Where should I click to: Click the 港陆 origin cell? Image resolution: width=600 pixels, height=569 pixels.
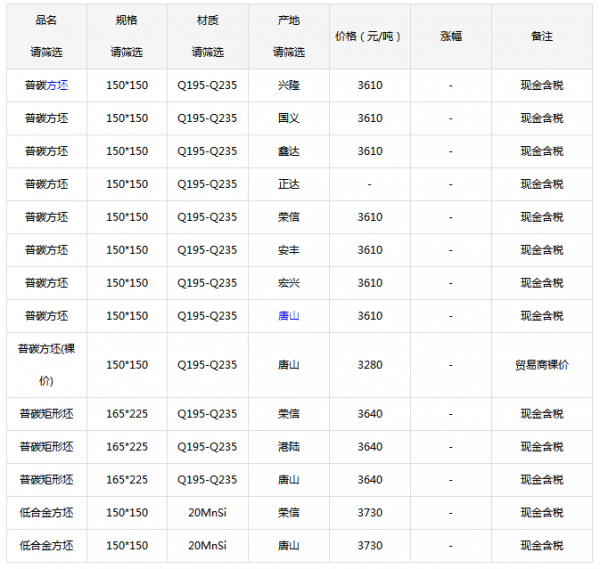[289, 447]
